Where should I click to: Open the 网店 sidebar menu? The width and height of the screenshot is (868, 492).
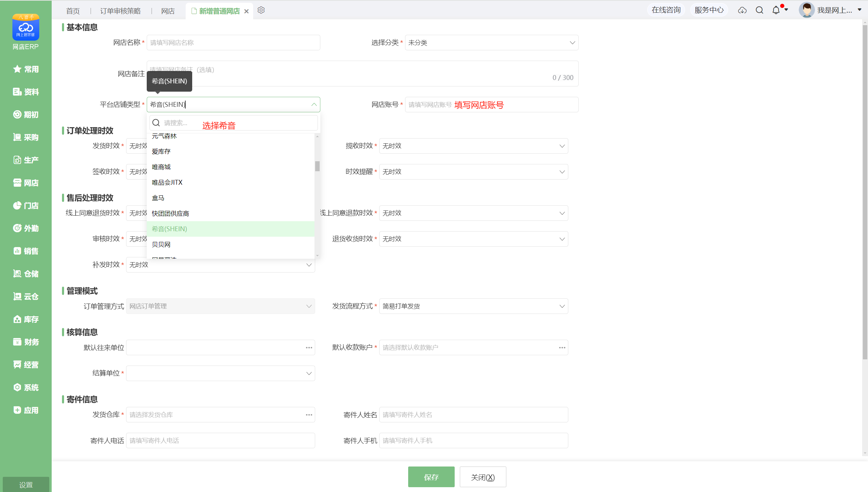pyautogui.click(x=26, y=183)
